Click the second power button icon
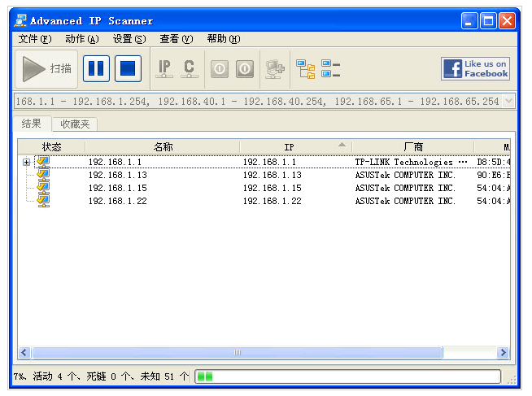Viewport: 532px width, 396px height. 245,69
